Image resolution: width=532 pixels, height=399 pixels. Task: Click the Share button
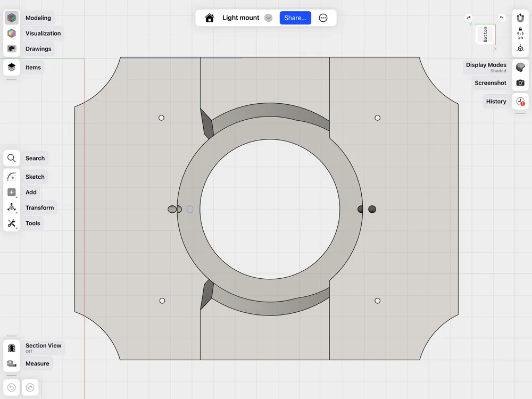[295, 18]
